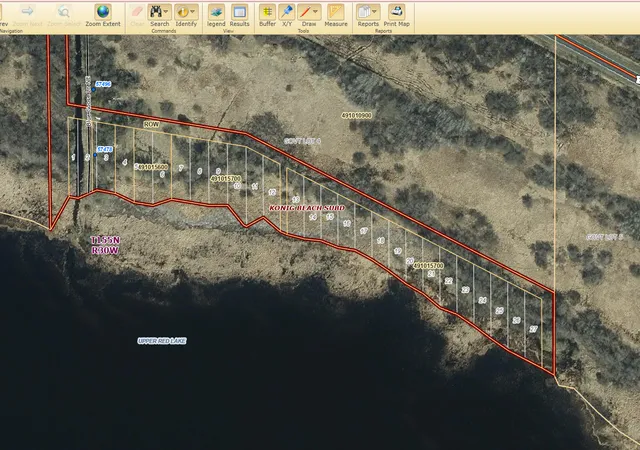Image resolution: width=640 pixels, height=450 pixels.
Task: Click the Clear eraser tool
Action: (x=137, y=12)
